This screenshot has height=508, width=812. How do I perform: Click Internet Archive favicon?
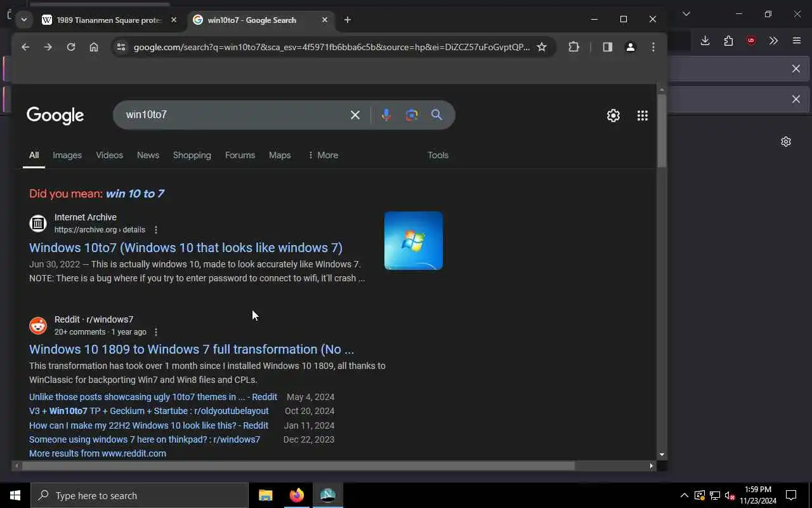pos(38,224)
